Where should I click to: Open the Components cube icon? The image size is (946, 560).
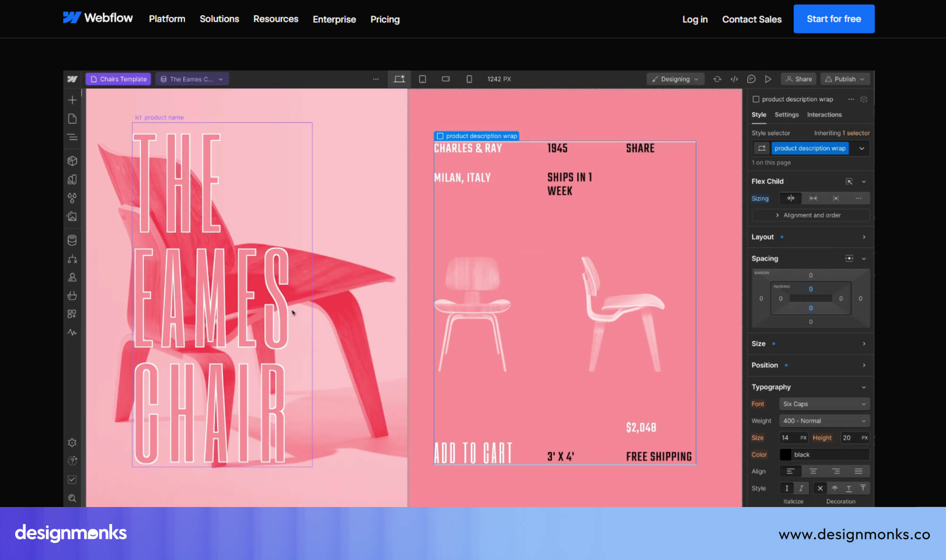pyautogui.click(x=72, y=161)
